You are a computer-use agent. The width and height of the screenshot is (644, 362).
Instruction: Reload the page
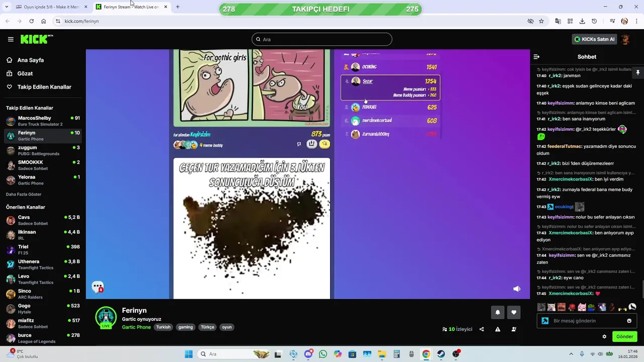point(31,21)
